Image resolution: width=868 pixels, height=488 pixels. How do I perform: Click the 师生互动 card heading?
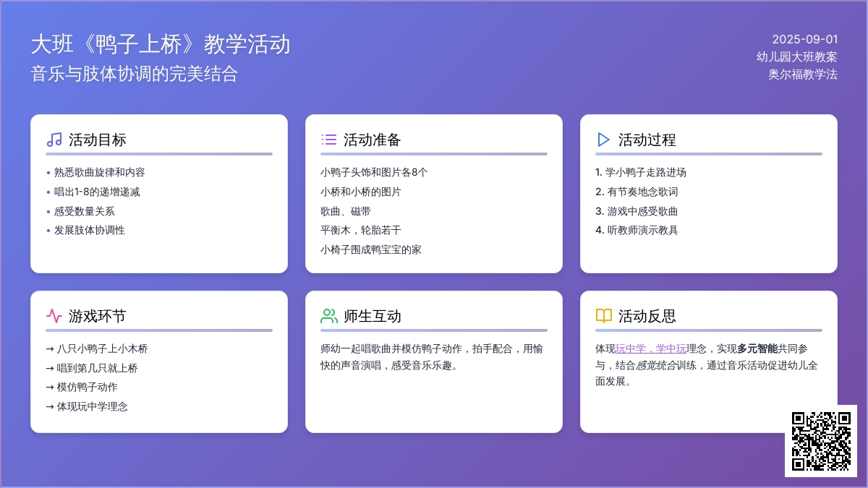pos(373,316)
